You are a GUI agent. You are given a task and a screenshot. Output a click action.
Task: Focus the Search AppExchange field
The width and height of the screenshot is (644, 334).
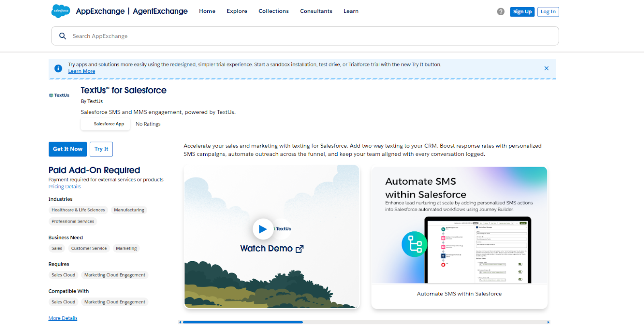click(305, 36)
